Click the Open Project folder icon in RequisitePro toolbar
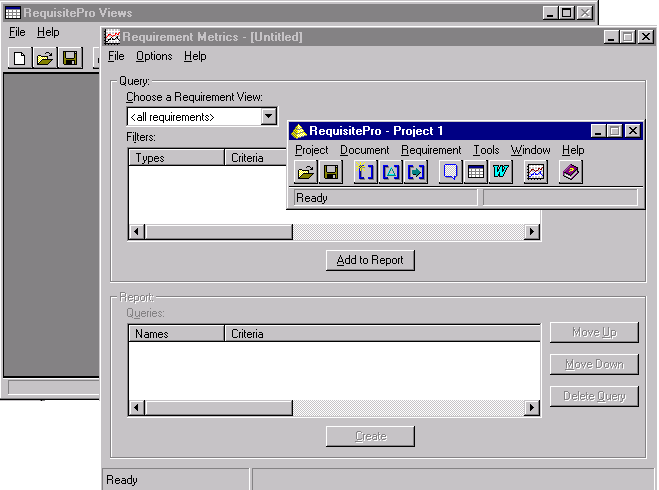The image size is (659, 490). [x=306, y=172]
